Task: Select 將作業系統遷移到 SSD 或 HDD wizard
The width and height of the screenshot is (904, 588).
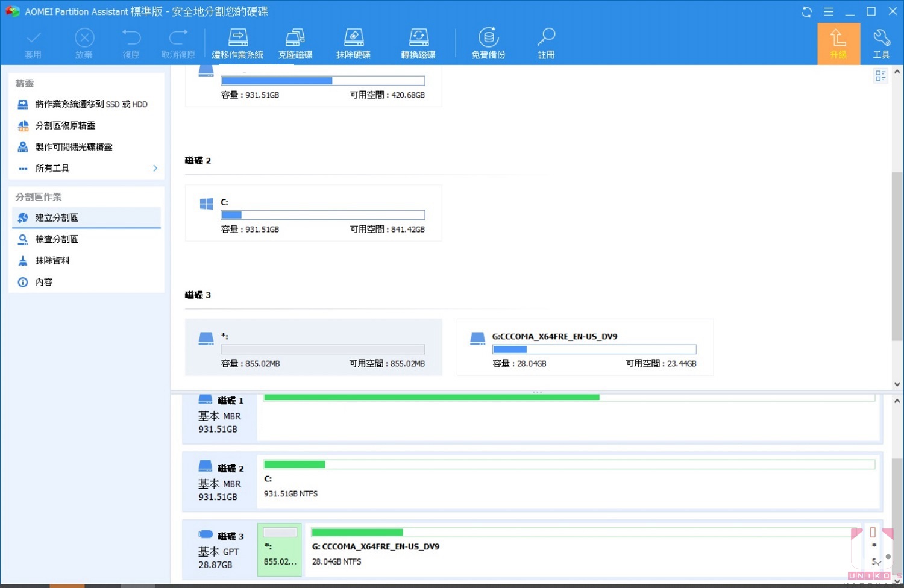Action: click(x=87, y=104)
